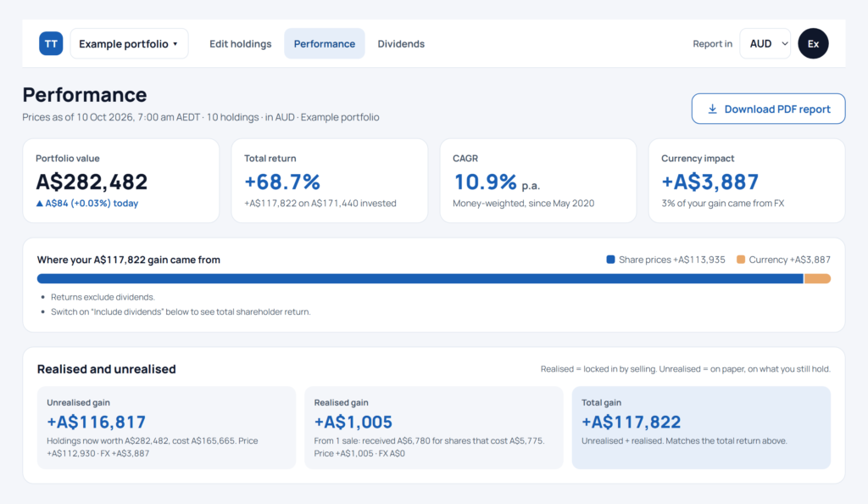
Task: Click the +A$1,005 realised gain value
Action: (x=353, y=422)
